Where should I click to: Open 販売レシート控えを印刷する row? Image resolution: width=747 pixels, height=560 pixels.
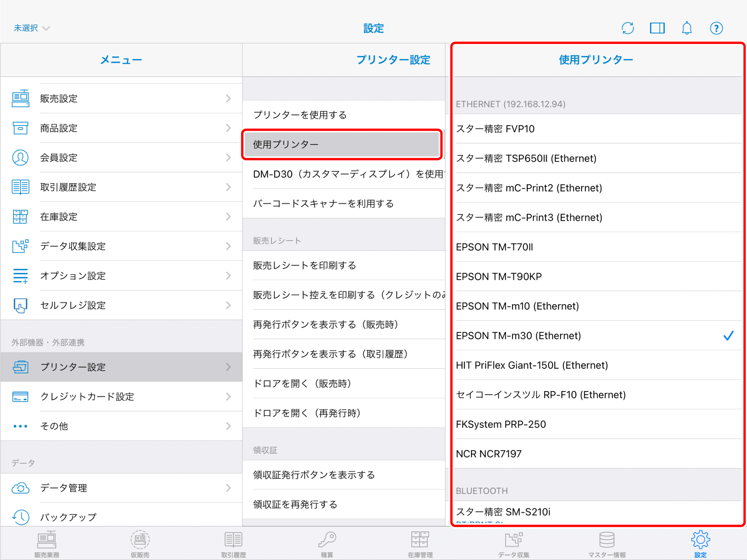tap(344, 295)
